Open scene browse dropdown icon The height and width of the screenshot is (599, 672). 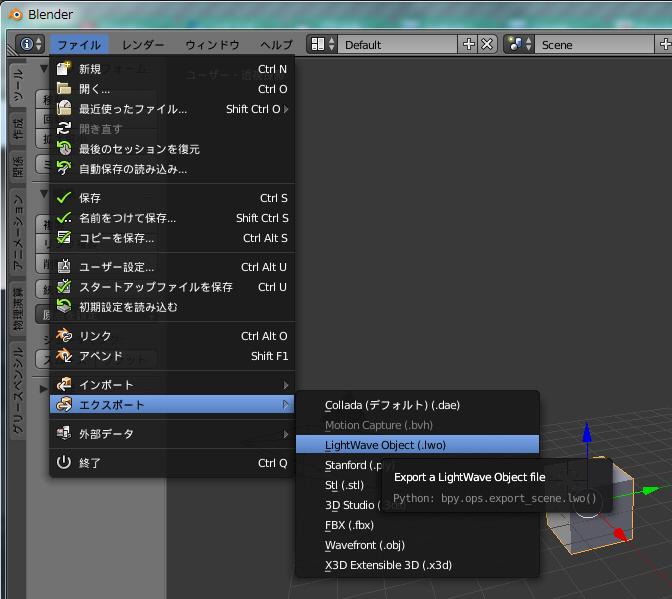click(519, 44)
